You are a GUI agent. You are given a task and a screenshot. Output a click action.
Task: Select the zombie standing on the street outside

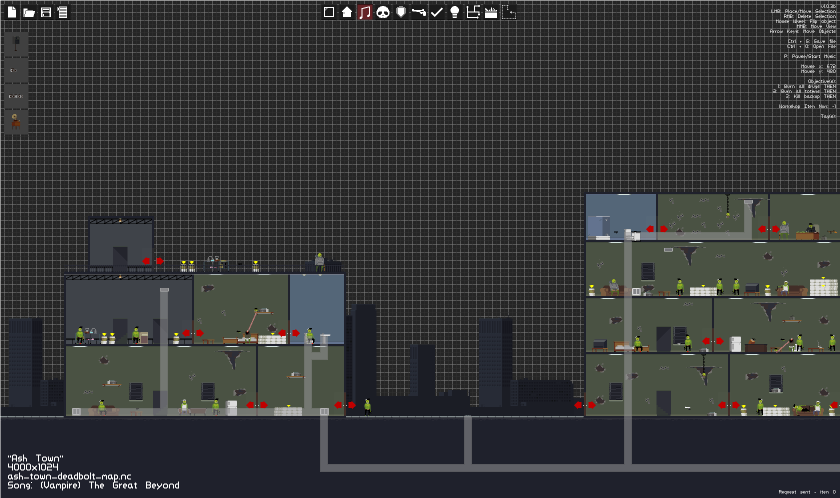[368, 407]
